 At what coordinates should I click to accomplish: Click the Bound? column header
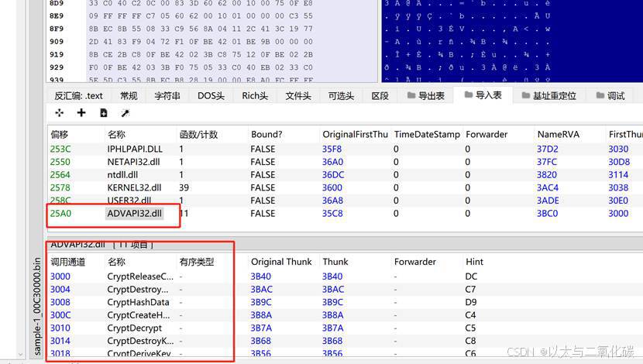pos(266,135)
